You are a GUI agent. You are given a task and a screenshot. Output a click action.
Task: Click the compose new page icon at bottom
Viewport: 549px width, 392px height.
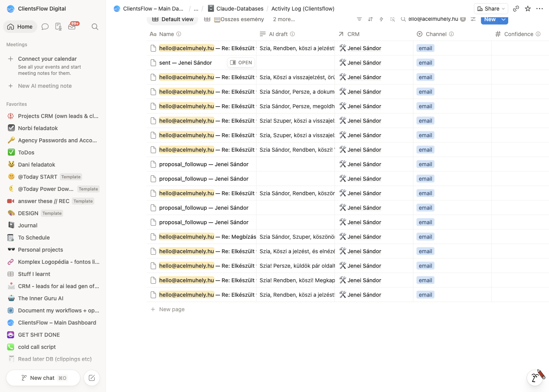92,378
